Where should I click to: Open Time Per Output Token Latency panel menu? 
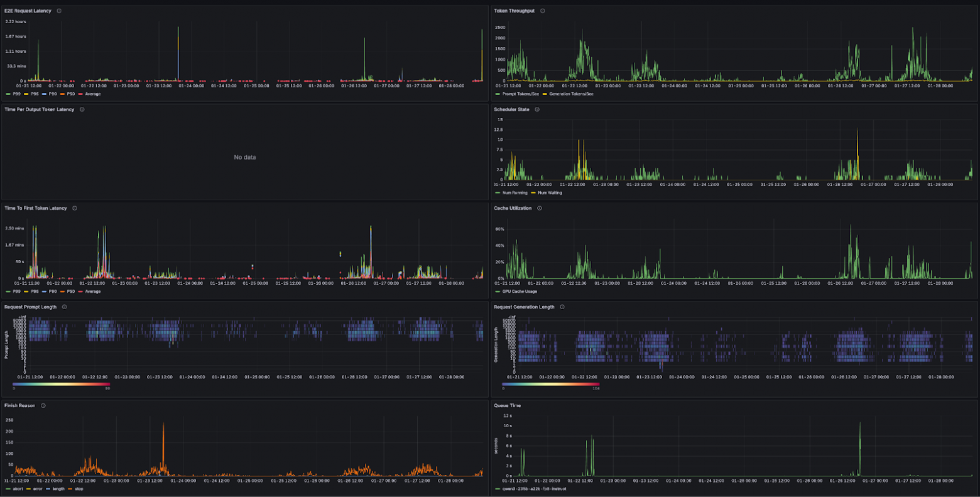click(x=40, y=109)
